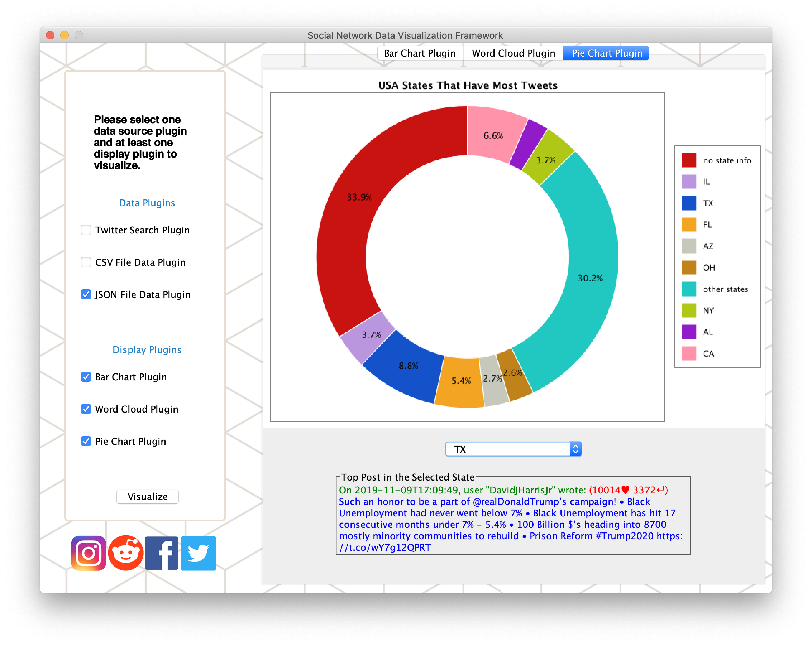Click the 'Data Plugins' heading
This screenshot has height=646, width=812.
point(147,203)
